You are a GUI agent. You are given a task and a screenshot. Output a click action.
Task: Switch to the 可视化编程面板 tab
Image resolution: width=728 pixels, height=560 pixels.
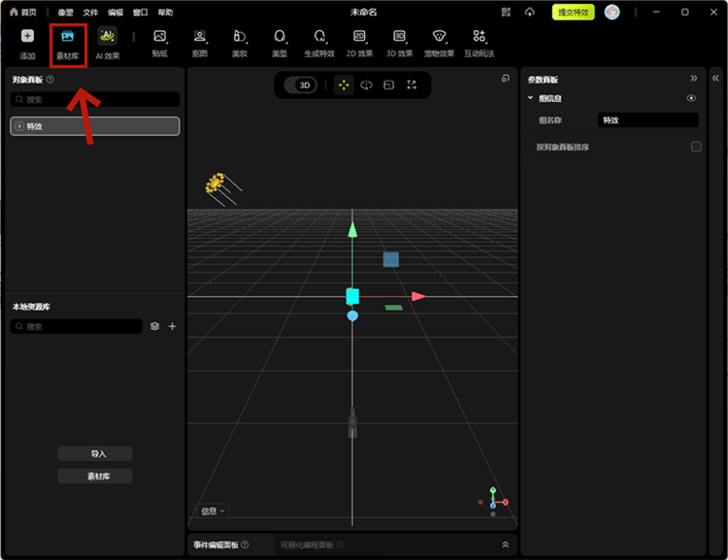click(307, 545)
